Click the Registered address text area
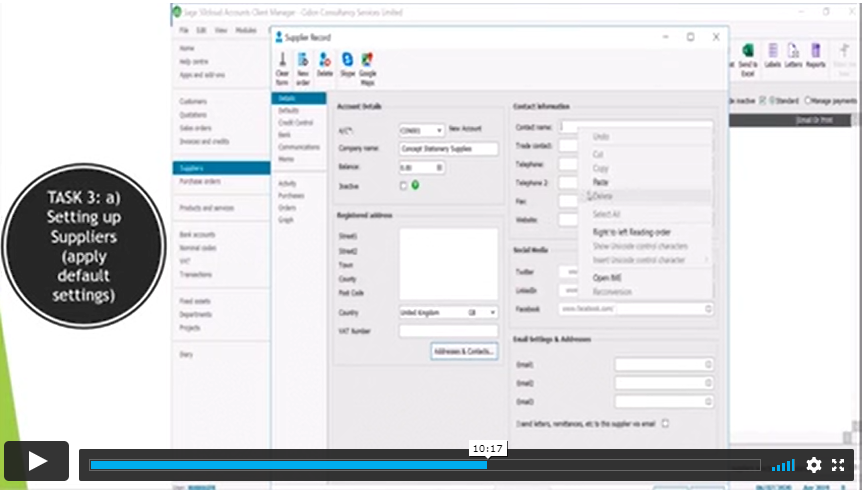This screenshot has width=862, height=490. pyautogui.click(x=449, y=264)
